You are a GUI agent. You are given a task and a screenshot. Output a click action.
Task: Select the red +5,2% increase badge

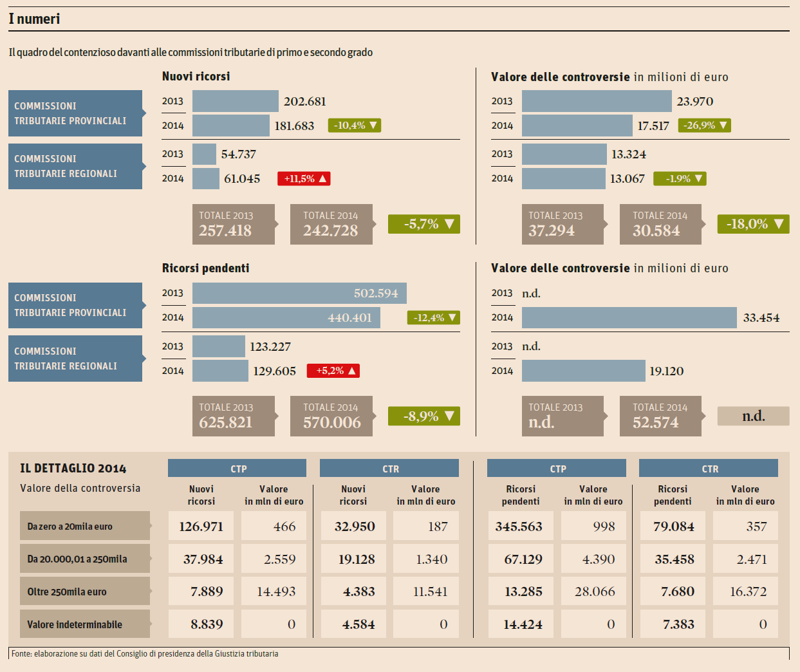[333, 371]
